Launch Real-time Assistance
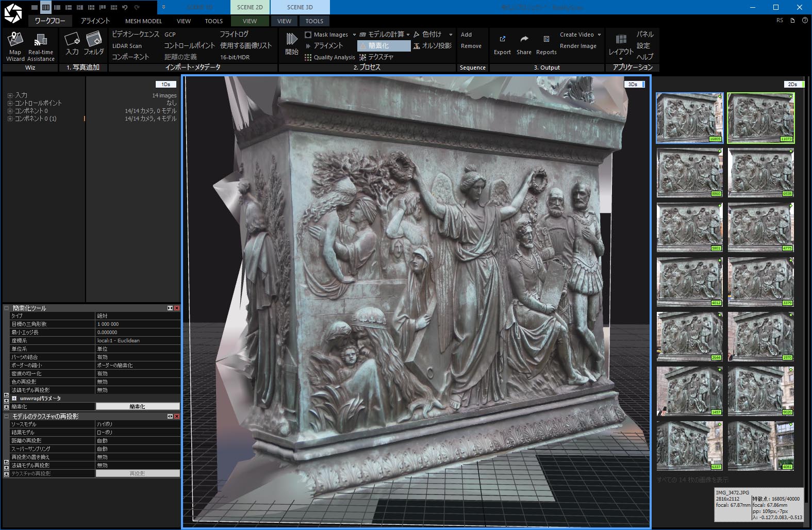 tap(41, 46)
